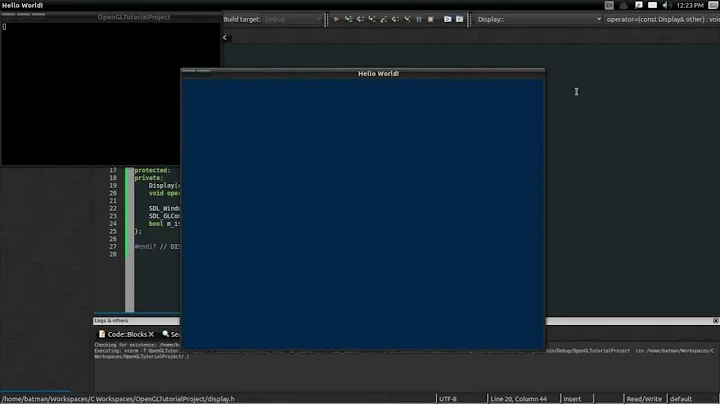Open the Build target Debug dropdown
Image resolution: width=720 pixels, height=404 pixels.
(x=292, y=19)
